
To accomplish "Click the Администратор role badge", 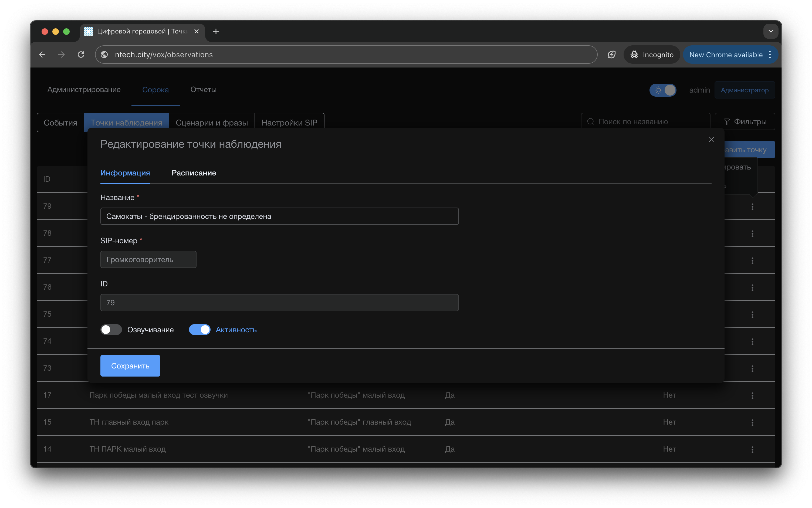I will [745, 90].
